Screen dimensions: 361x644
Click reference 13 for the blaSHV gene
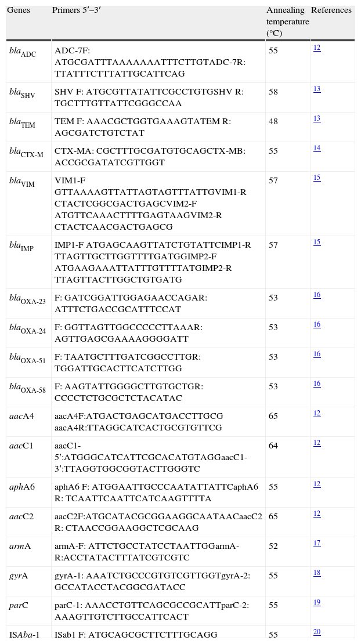point(317,89)
